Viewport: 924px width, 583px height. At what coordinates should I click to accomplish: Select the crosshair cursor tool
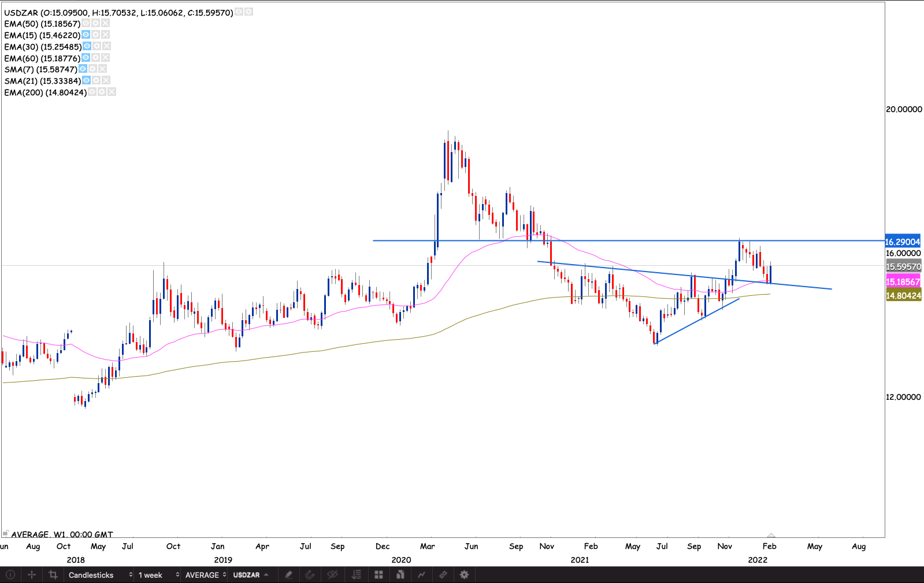(32, 575)
